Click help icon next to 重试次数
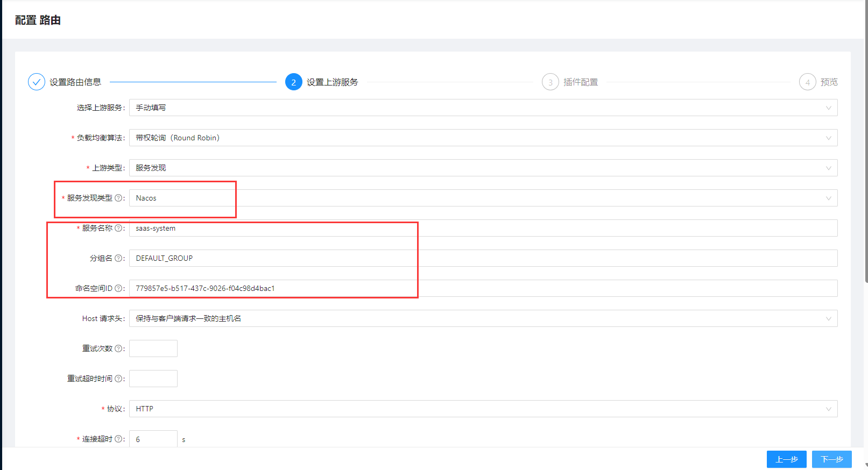This screenshot has width=868, height=470. (118, 348)
